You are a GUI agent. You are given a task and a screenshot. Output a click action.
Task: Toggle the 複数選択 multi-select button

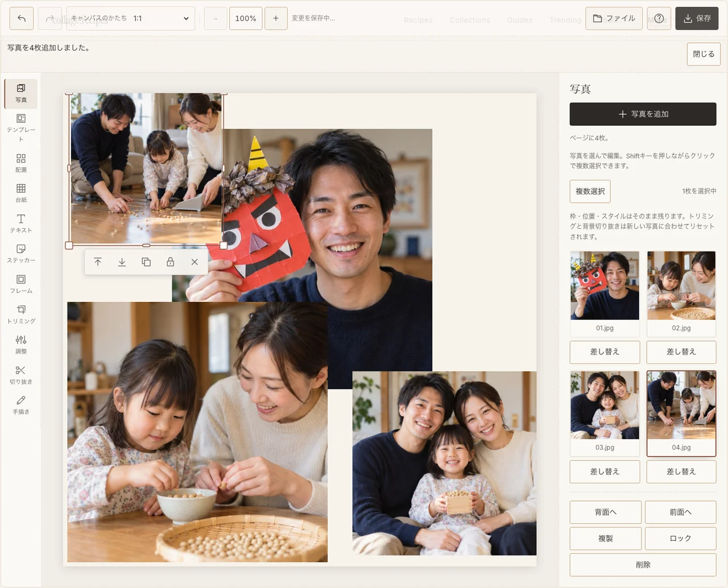point(590,192)
